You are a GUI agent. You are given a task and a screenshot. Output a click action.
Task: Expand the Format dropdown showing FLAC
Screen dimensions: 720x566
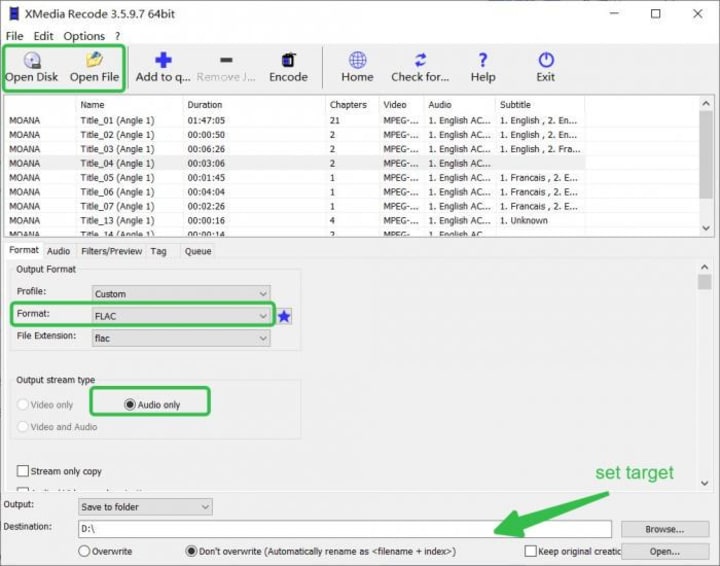[x=181, y=316]
